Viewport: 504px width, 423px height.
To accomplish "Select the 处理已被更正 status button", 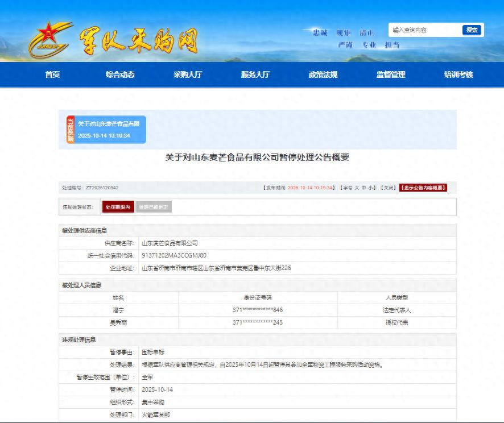I will (x=154, y=206).
